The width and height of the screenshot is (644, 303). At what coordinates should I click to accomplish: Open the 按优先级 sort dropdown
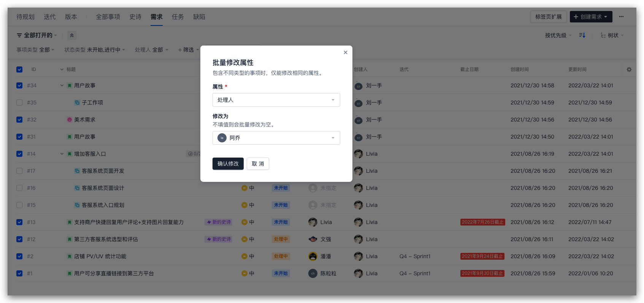[558, 35]
